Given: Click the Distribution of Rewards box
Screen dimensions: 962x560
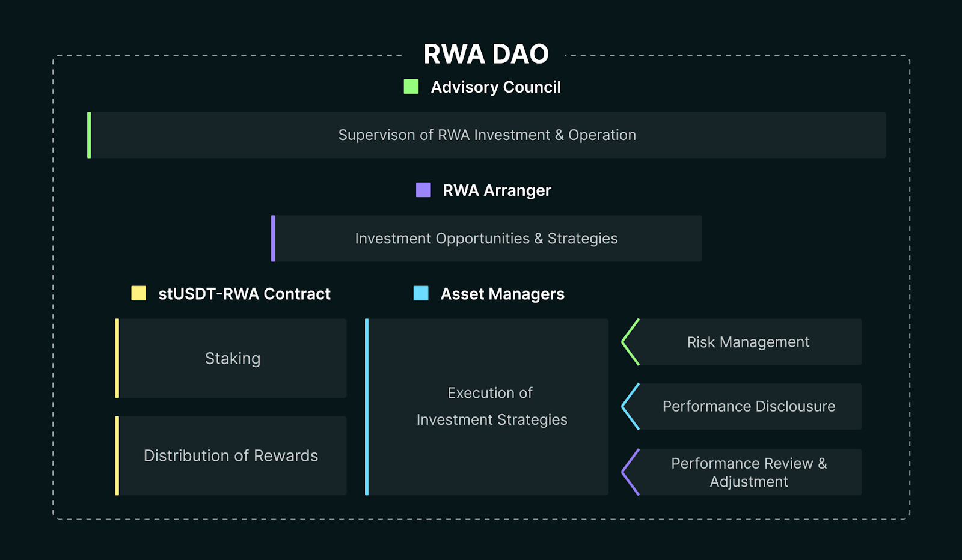Looking at the screenshot, I should 231,455.
